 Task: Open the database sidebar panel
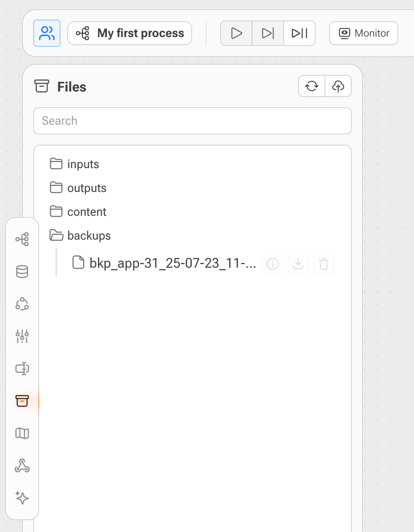click(22, 272)
